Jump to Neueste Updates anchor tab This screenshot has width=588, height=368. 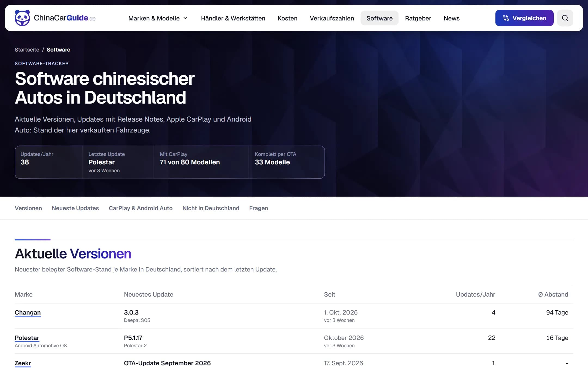[75, 208]
